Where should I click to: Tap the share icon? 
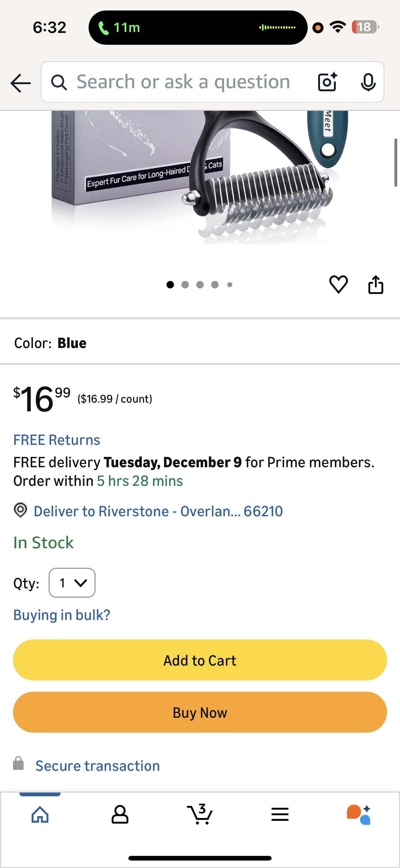(376, 285)
